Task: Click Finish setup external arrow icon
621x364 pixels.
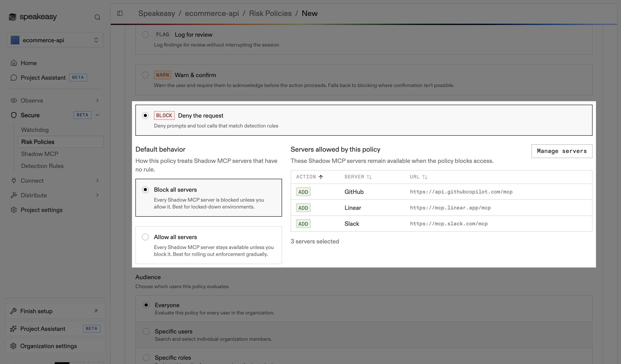Action: [96, 311]
